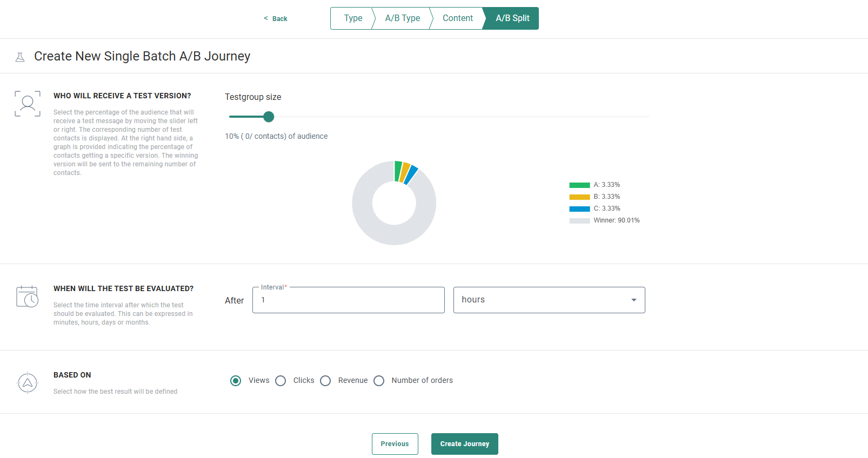Select the Views radio button
Screen dimensions: 868x458
(236, 381)
